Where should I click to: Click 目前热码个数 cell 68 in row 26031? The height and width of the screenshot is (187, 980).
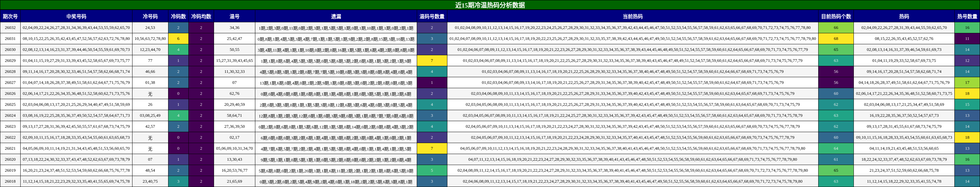pyautogui.click(x=836, y=38)
